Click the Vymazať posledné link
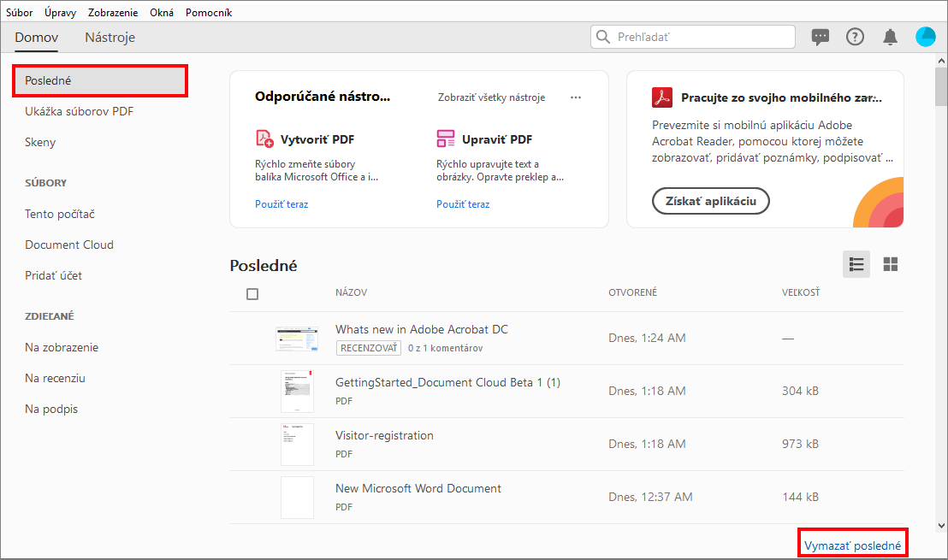 pyautogui.click(x=852, y=545)
